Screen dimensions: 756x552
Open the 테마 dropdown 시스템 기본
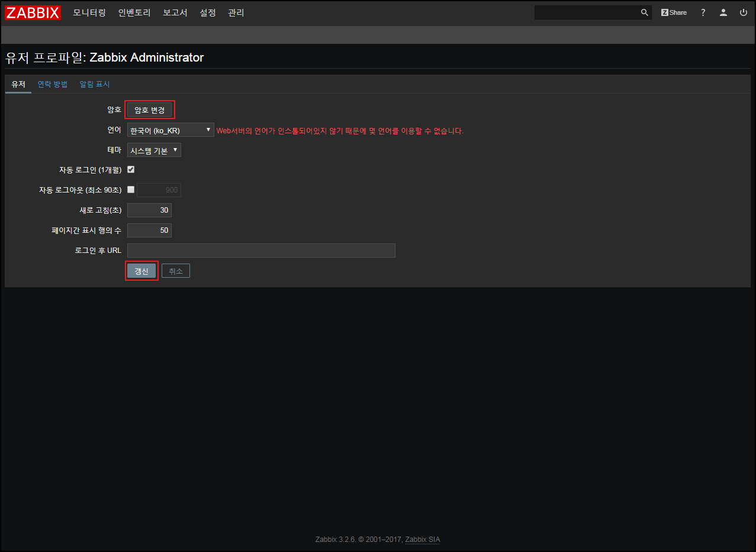pos(154,150)
